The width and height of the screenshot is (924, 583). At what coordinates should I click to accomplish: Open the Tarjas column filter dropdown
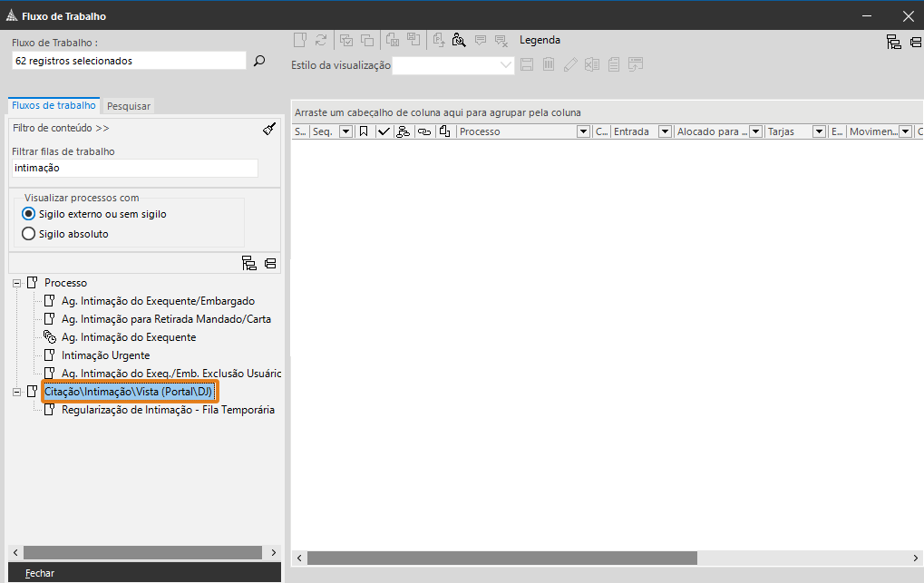point(819,131)
